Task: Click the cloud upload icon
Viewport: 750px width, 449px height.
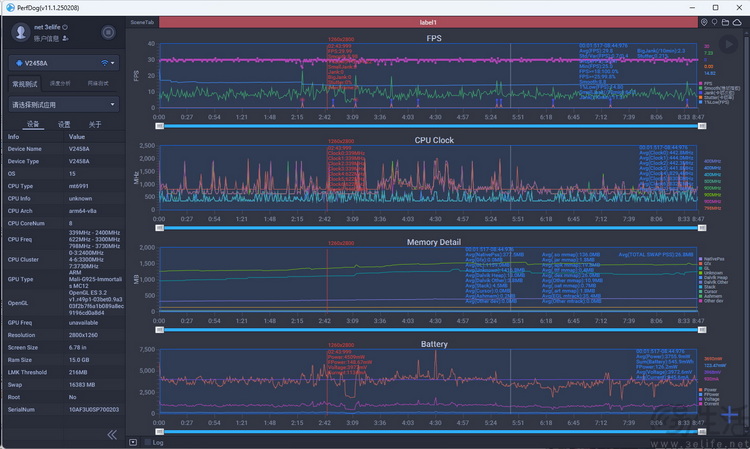Action: coord(738,22)
